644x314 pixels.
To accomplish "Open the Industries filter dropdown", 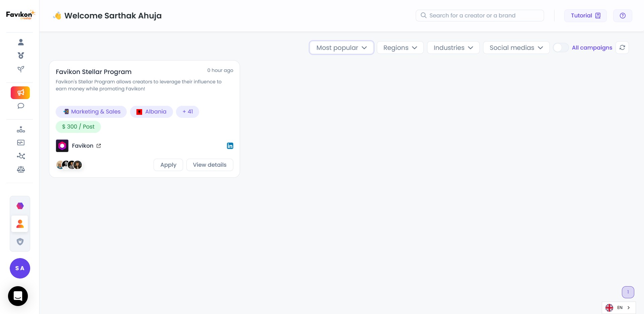I will pos(453,48).
